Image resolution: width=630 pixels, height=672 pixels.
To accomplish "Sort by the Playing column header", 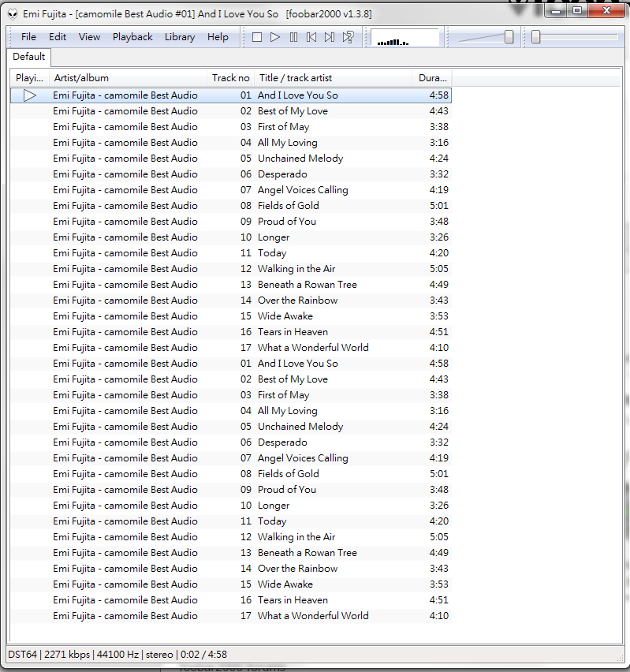I will click(x=30, y=78).
